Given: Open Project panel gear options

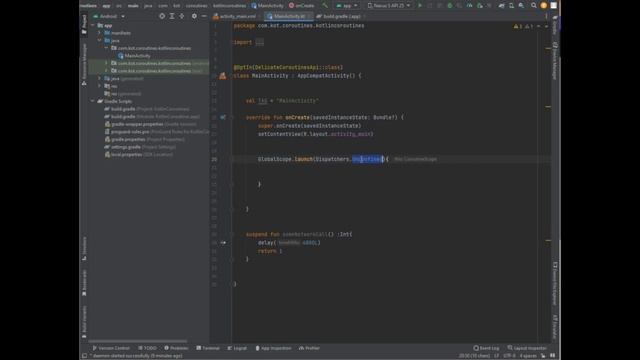Looking at the screenshot, I should click(x=194, y=16).
